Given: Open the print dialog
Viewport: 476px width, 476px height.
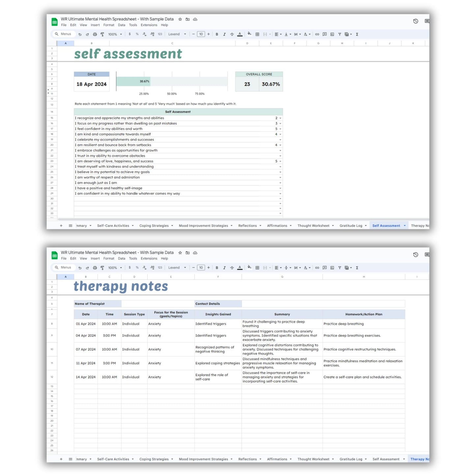Looking at the screenshot, I should click(95, 34).
